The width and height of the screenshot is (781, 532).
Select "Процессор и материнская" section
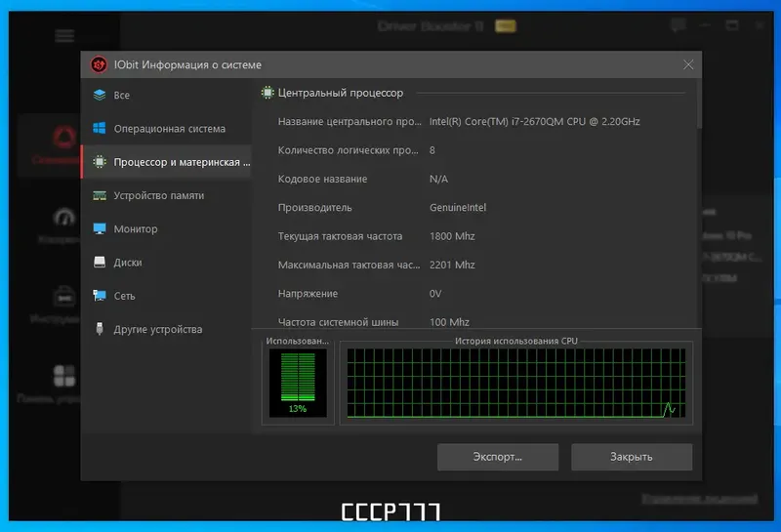(x=166, y=162)
